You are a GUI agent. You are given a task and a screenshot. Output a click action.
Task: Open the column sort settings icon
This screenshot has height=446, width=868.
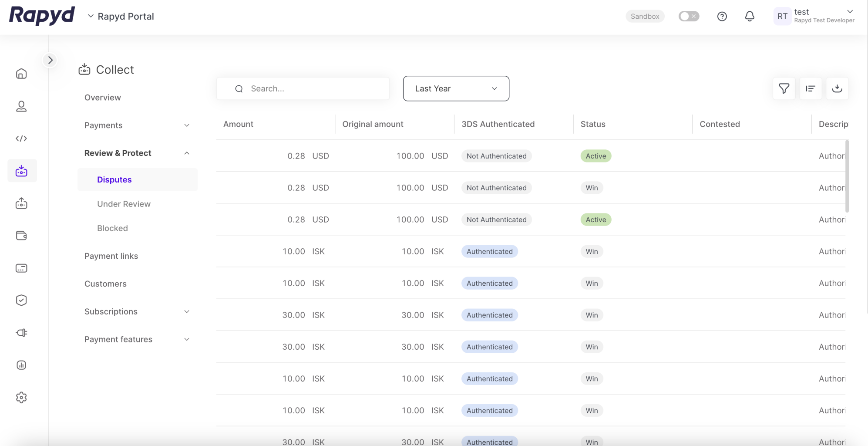click(810, 88)
